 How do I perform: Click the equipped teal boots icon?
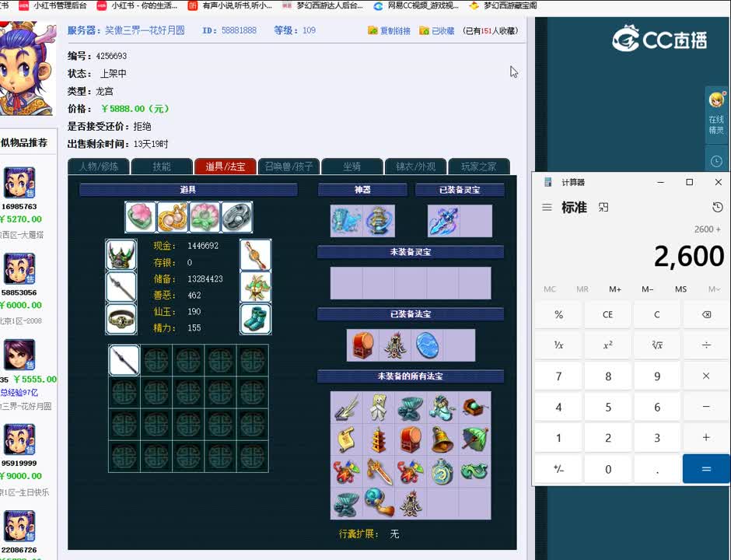click(x=256, y=319)
